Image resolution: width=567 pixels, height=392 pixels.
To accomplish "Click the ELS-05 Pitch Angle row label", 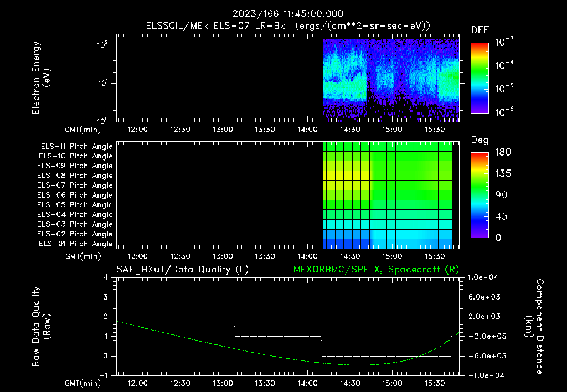I will pyautogui.click(x=75, y=205).
